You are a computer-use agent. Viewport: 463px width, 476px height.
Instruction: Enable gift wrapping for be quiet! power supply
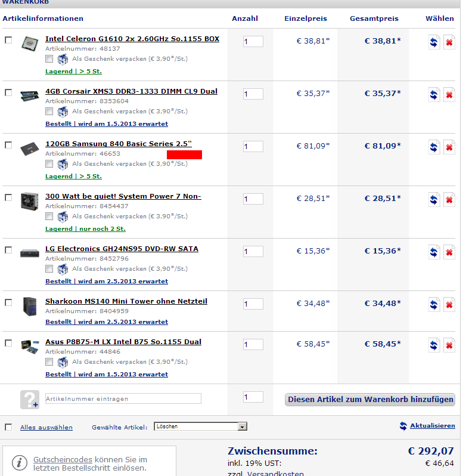pos(49,217)
